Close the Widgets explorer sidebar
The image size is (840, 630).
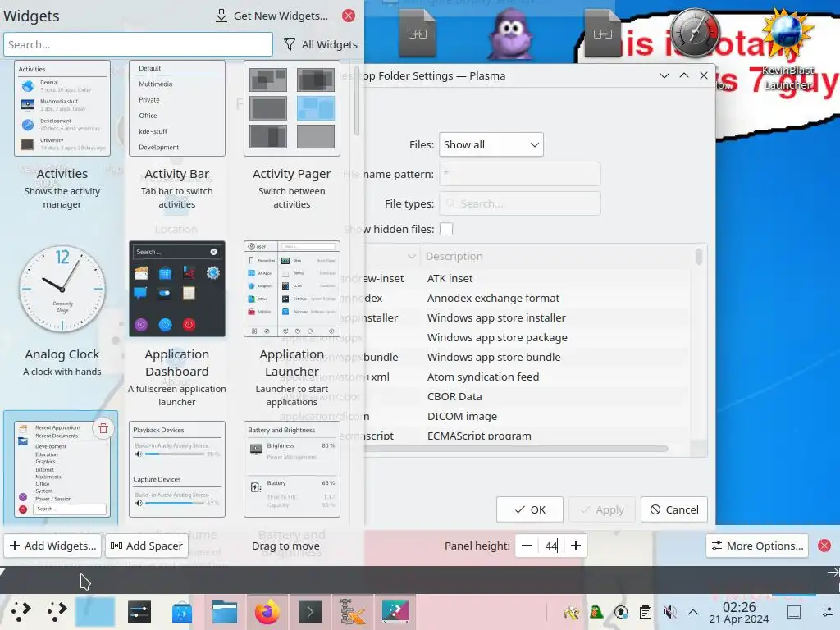point(348,16)
